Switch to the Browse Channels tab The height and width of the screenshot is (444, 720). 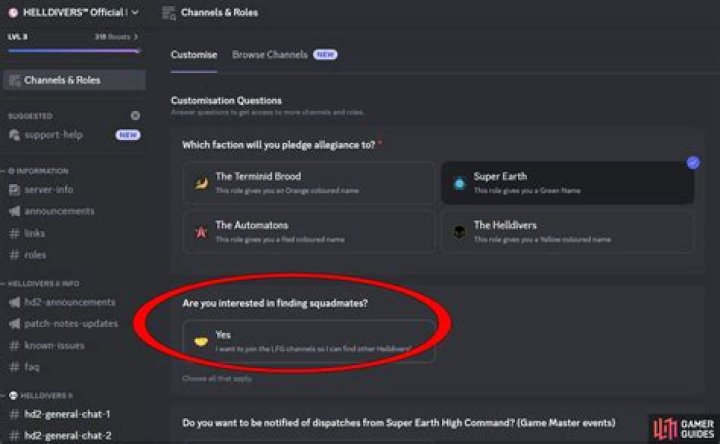[270, 55]
